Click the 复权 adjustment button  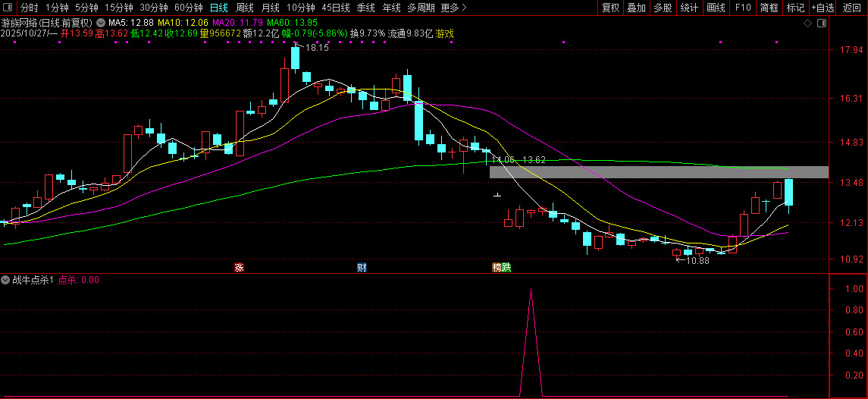coord(610,8)
